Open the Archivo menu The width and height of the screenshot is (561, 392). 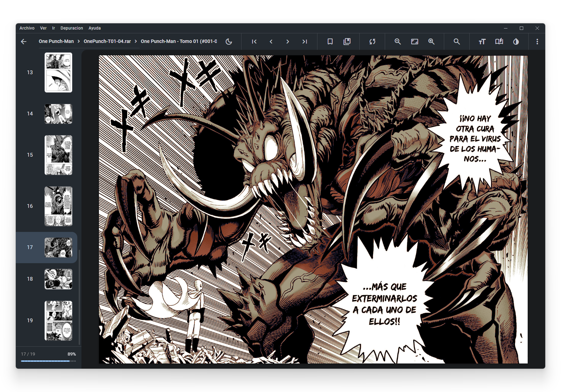click(27, 28)
